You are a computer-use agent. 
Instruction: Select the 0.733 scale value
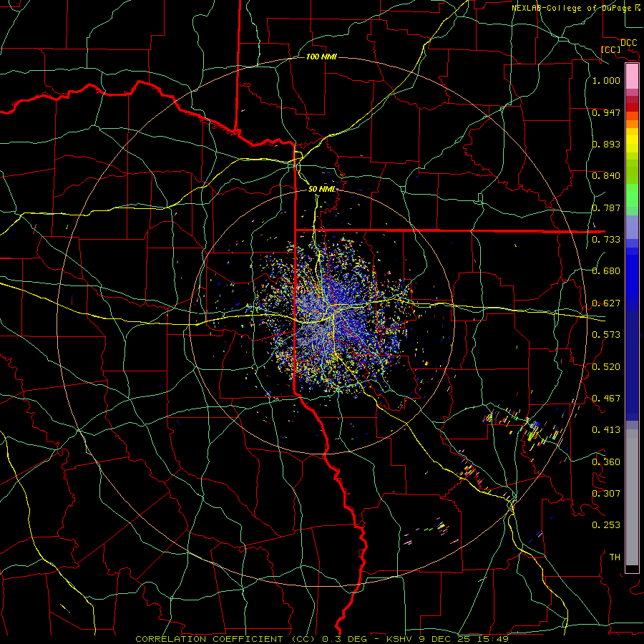click(606, 240)
